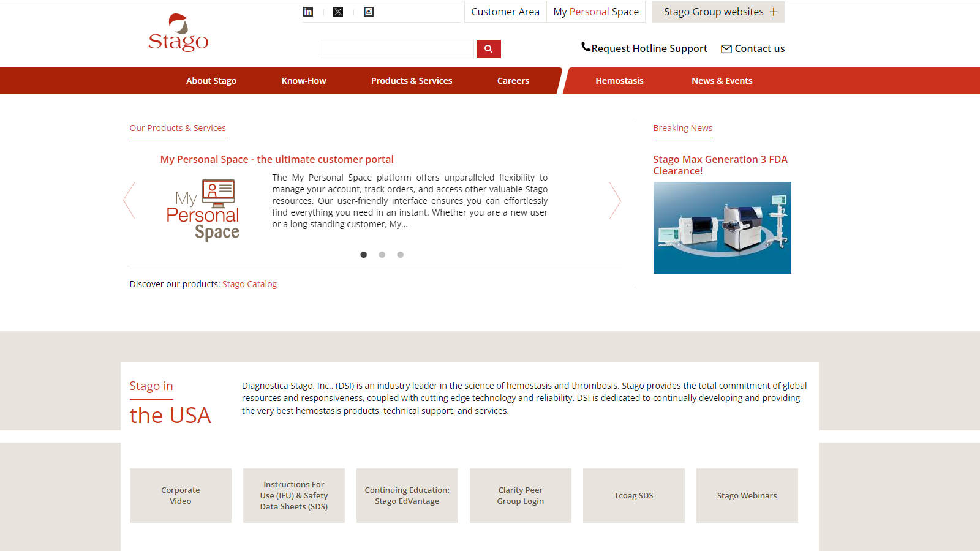Click the Stago Max analyzers image
Viewport: 980px width, 551px height.
click(x=722, y=228)
